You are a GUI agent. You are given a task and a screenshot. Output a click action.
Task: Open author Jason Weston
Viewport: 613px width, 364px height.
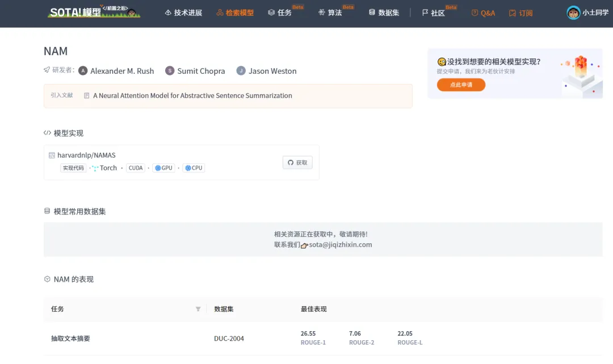(x=272, y=71)
